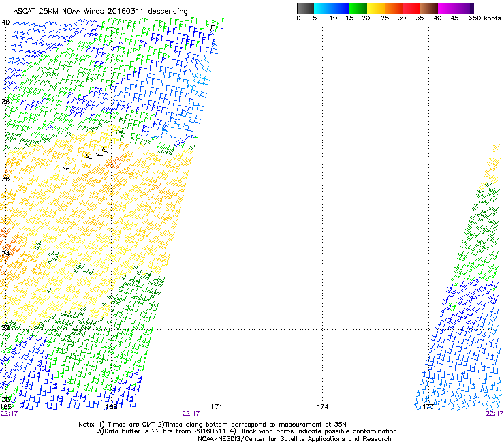
Task: Click the '177' longitude label
Action: coord(428,407)
